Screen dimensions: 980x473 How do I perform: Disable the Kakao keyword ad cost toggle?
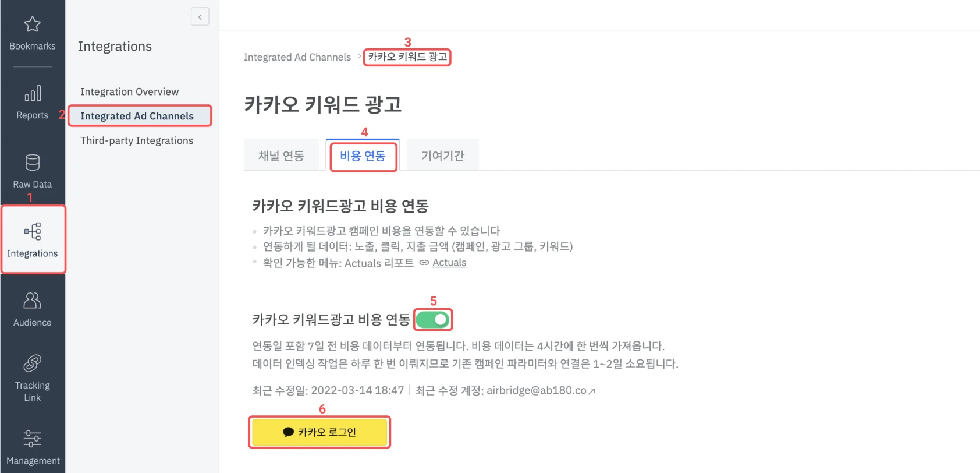point(433,319)
